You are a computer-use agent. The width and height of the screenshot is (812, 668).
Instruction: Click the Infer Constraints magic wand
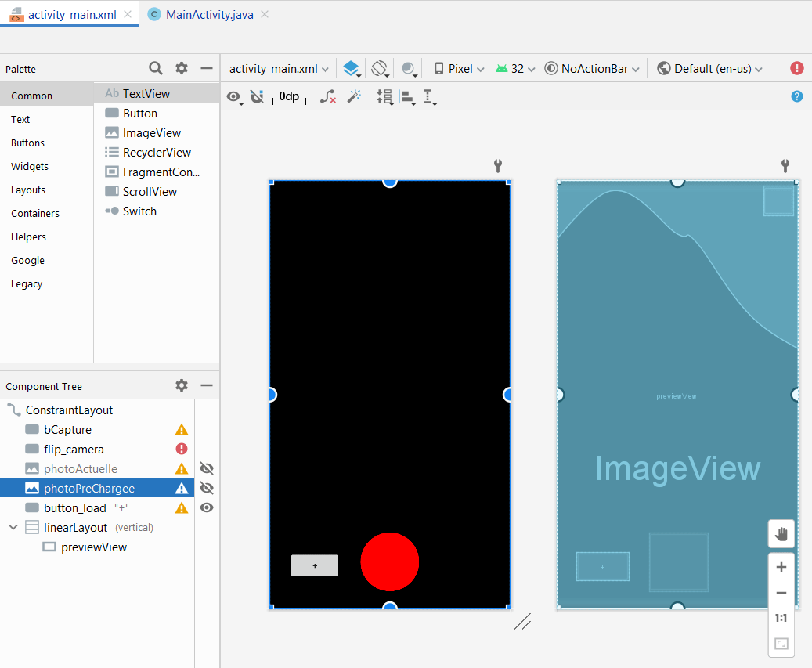(354, 96)
